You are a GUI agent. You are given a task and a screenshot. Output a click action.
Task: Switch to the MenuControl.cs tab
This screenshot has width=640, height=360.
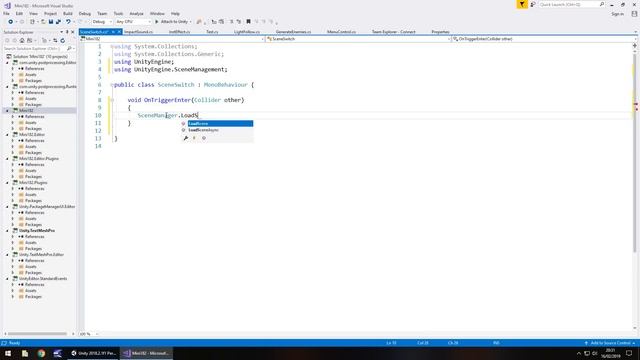point(341,32)
